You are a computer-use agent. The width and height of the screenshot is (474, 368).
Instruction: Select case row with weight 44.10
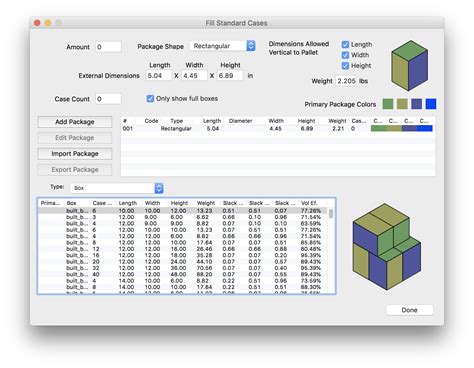coord(183,261)
